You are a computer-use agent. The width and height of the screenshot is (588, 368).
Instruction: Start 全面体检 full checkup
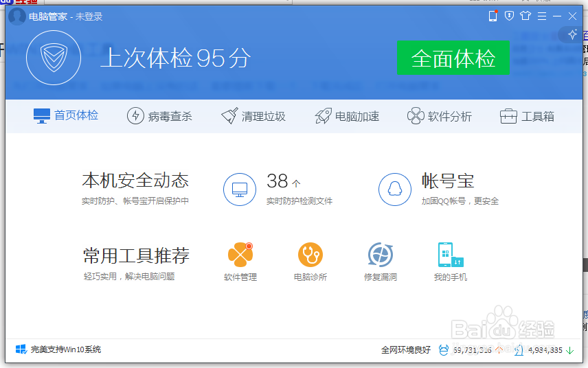pos(453,58)
